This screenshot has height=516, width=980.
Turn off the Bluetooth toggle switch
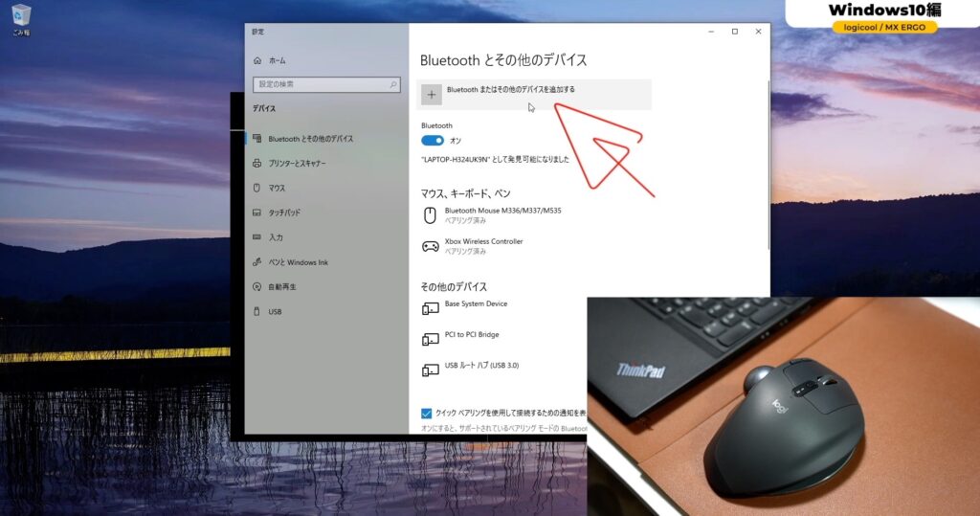pos(433,141)
